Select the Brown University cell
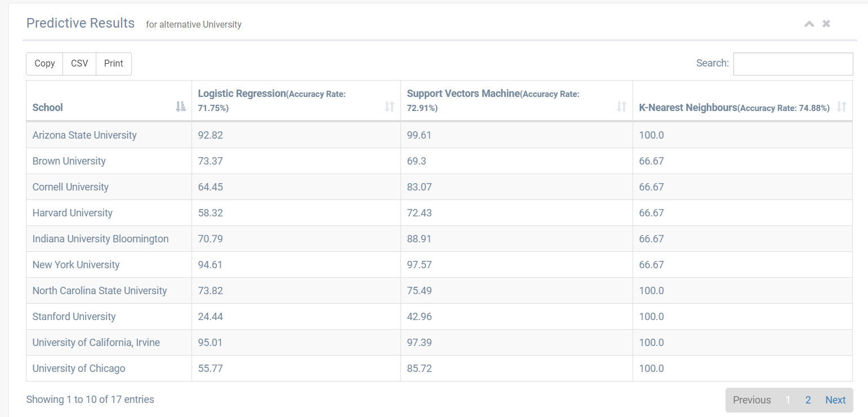This screenshot has height=417, width=868. click(x=109, y=161)
